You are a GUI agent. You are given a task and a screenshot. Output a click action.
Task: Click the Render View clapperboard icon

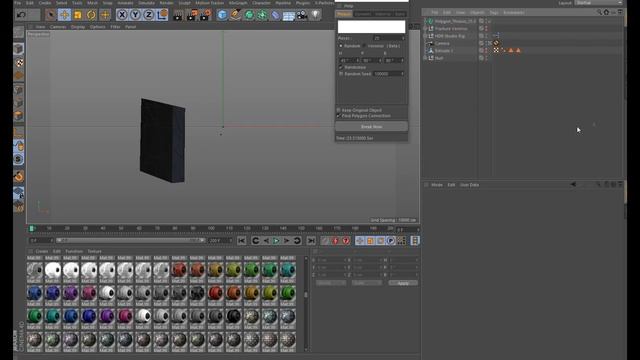[178, 16]
